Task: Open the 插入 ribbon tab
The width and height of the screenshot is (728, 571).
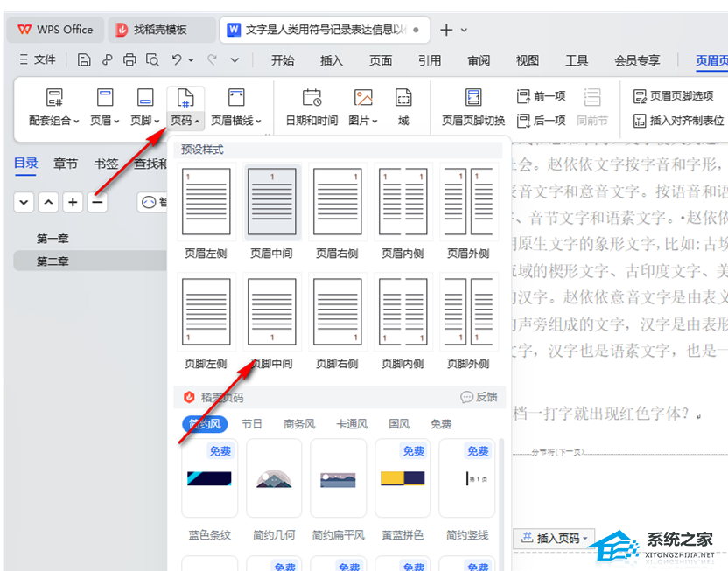Action: pyautogui.click(x=332, y=60)
